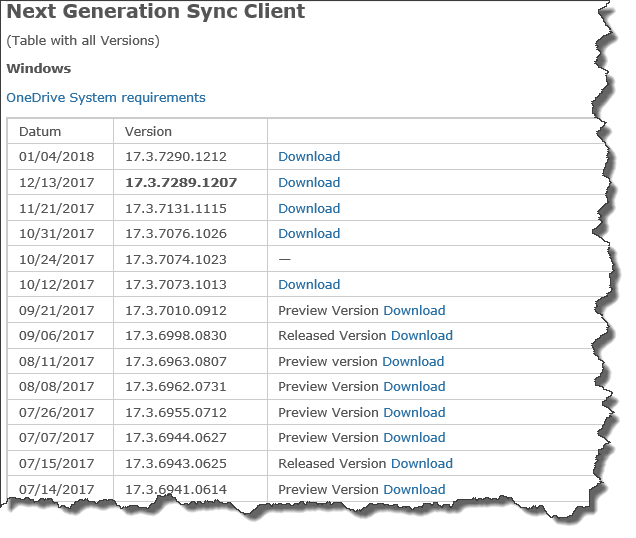Screen dimensions: 636x538
Task: Download version 17.3.7073.1013
Action: pos(309,285)
